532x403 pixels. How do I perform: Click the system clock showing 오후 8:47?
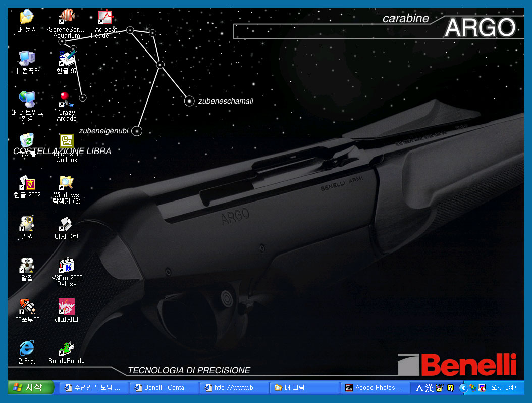point(504,388)
